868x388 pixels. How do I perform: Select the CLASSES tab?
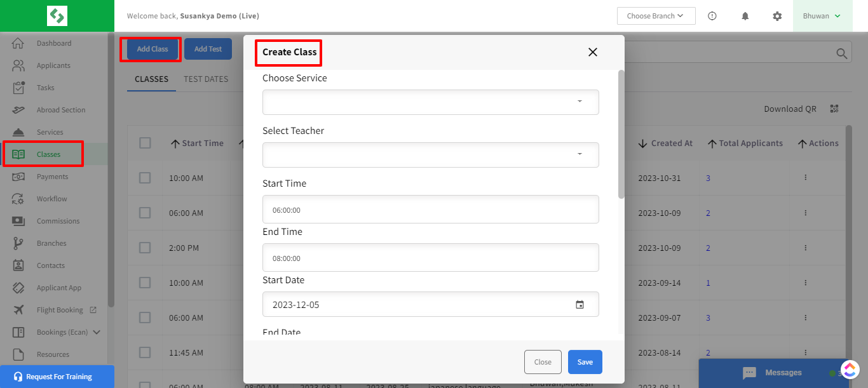pos(151,79)
